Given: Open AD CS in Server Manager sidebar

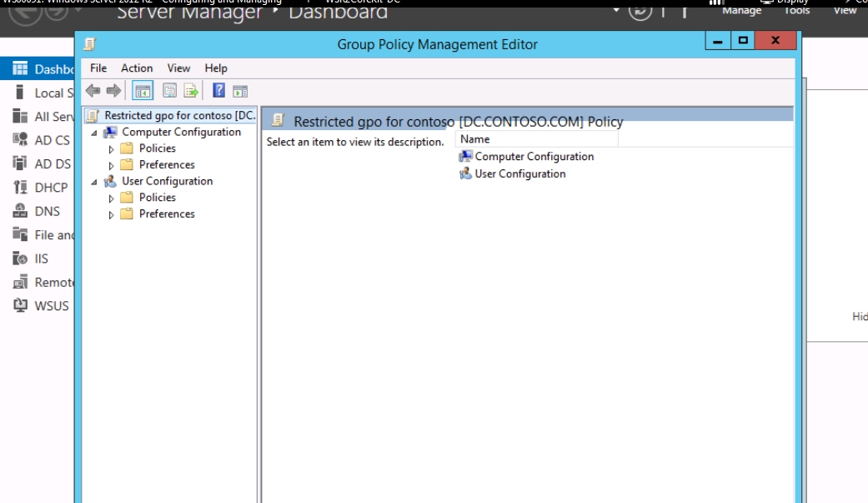Looking at the screenshot, I should [43, 140].
